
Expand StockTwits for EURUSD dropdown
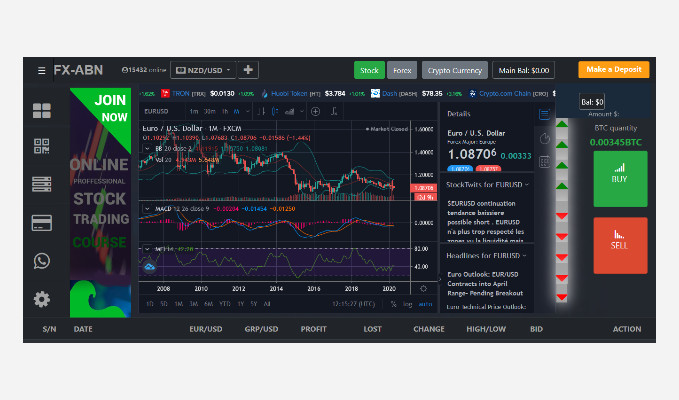(x=527, y=184)
